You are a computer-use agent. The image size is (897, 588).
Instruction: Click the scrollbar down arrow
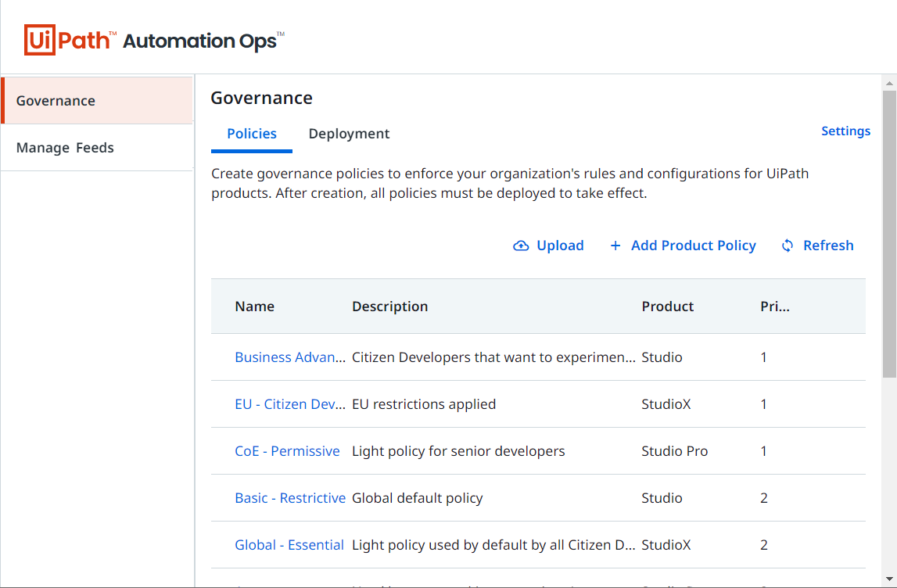(x=889, y=579)
